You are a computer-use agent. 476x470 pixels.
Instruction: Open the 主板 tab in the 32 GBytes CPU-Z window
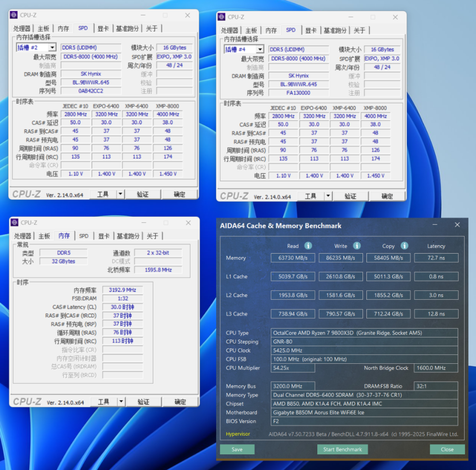(x=44, y=236)
